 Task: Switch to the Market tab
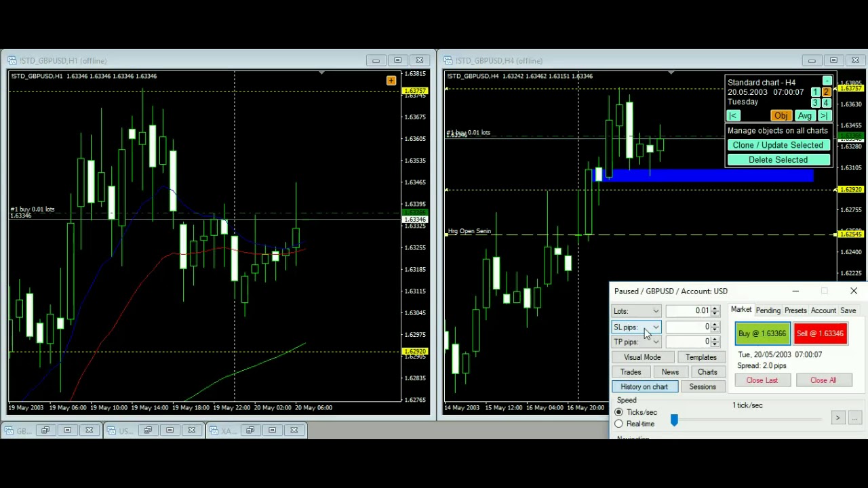point(741,310)
